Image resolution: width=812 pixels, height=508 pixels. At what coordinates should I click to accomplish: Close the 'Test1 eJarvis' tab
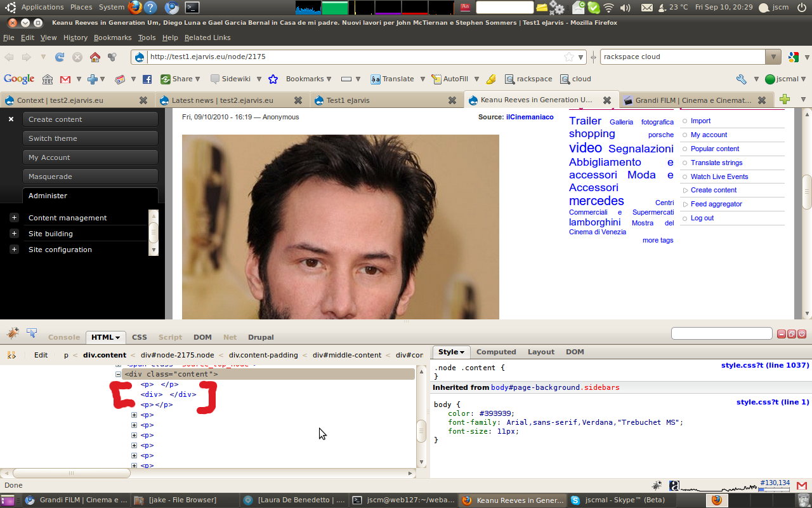pos(452,100)
